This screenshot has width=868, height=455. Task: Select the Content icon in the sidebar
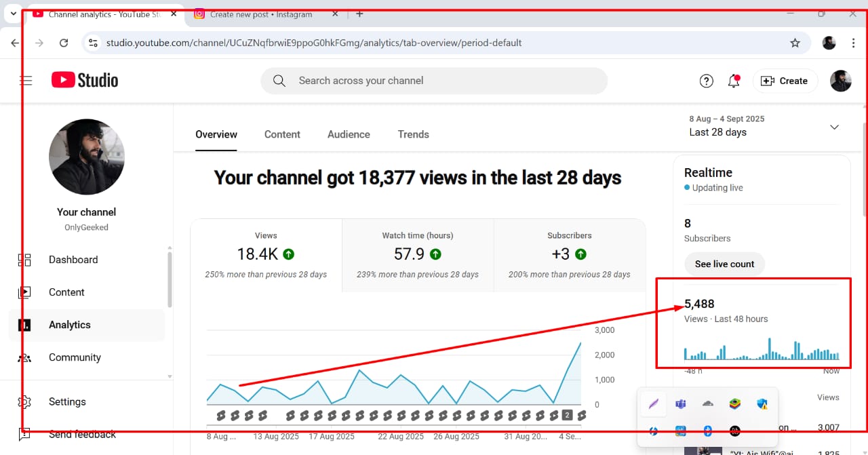point(24,292)
